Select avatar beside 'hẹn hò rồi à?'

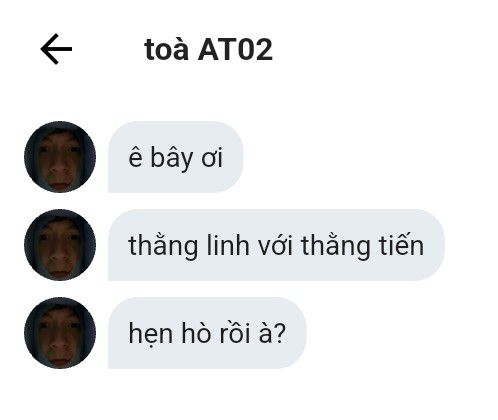60,333
